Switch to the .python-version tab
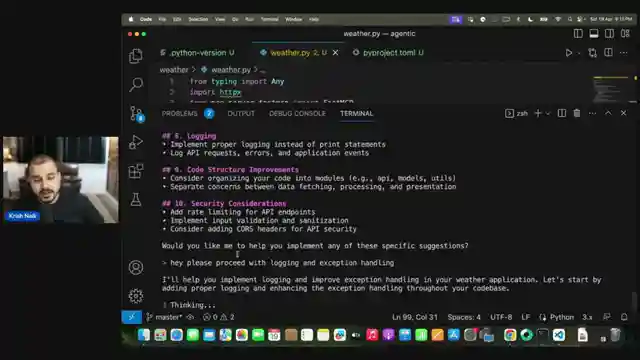Screen dimensions: 640x360 click(198, 53)
